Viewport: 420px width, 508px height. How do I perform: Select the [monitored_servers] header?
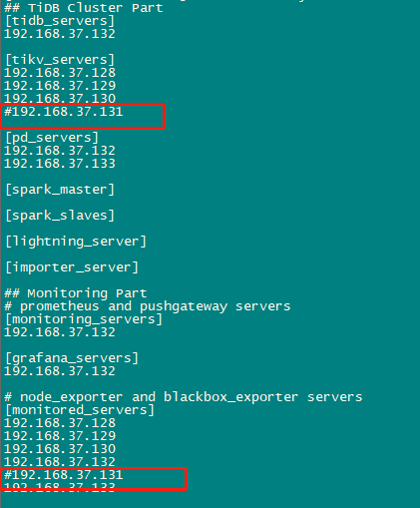click(x=80, y=410)
